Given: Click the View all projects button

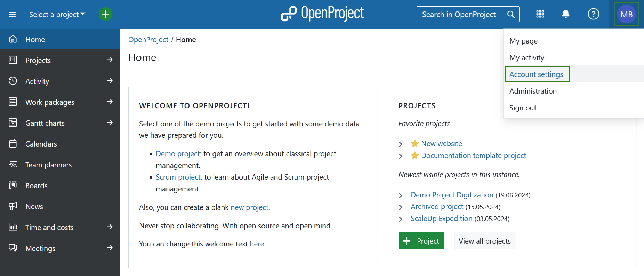Looking at the screenshot, I should point(485,240).
